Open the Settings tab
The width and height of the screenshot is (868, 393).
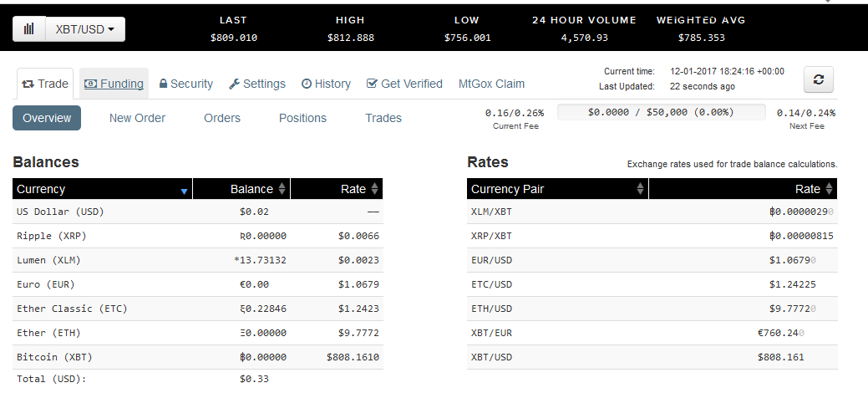pyautogui.click(x=257, y=84)
